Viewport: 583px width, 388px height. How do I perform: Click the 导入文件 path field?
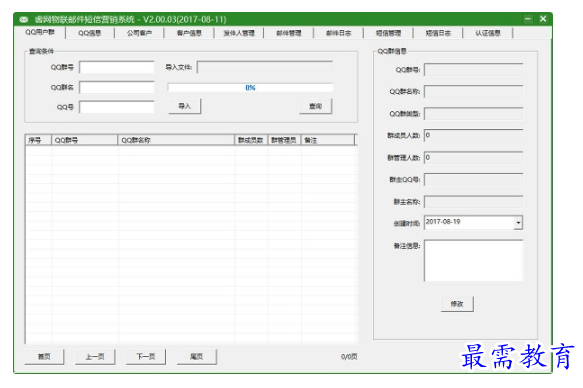pyautogui.click(x=265, y=67)
